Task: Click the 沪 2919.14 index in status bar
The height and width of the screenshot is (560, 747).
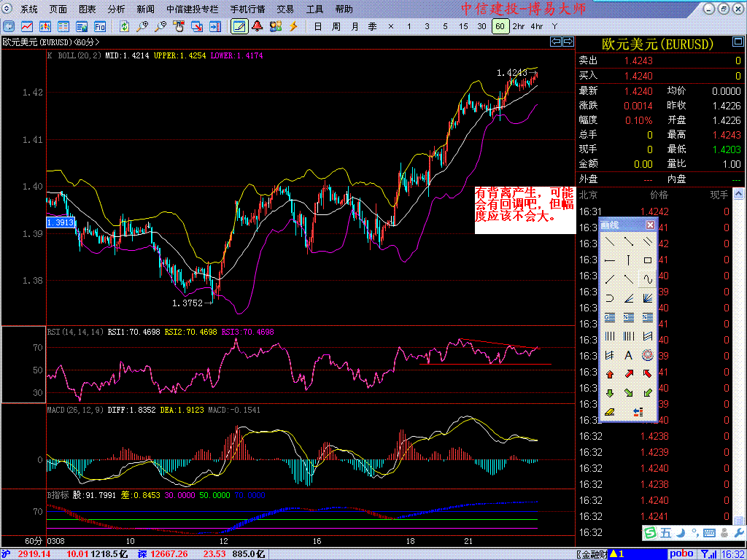Action: (x=27, y=554)
